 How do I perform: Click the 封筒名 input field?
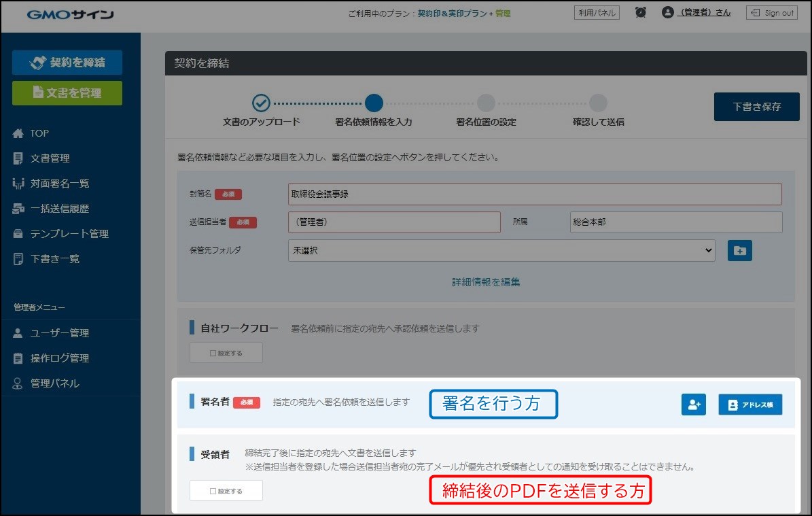click(x=535, y=194)
